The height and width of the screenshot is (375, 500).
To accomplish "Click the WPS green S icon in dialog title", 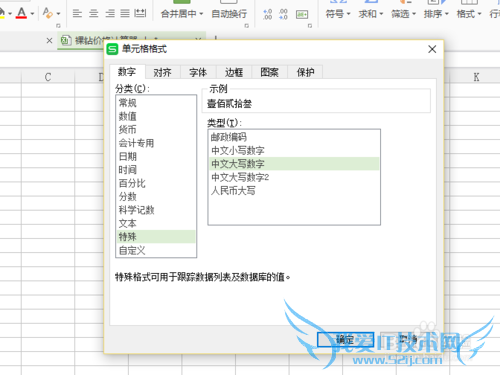I will tap(112, 49).
